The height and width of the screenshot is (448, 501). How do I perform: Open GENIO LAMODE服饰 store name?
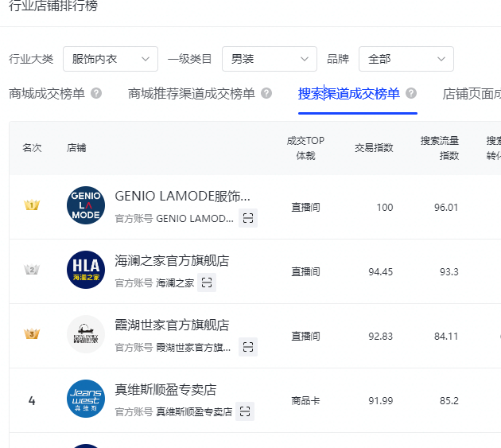[x=182, y=196]
